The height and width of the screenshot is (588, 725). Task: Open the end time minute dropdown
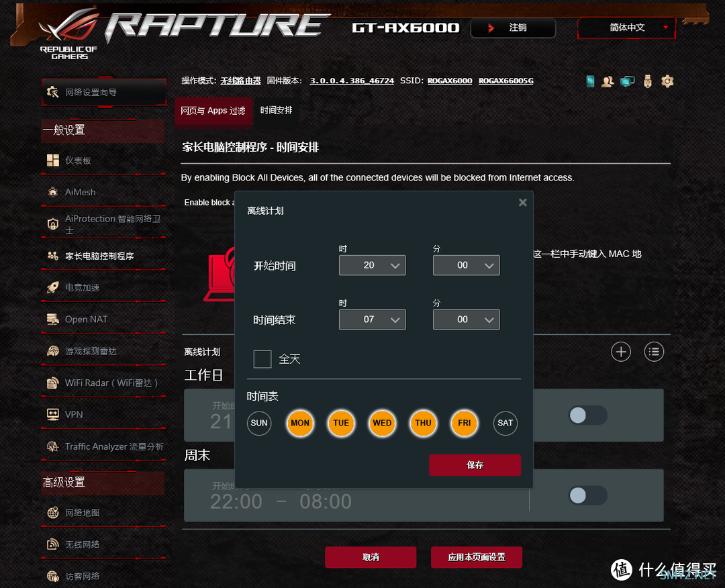pyautogui.click(x=466, y=320)
